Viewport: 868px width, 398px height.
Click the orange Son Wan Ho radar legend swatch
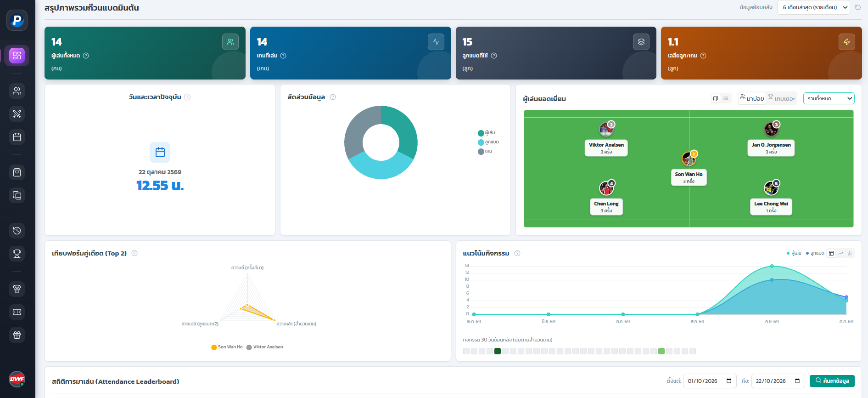tap(214, 347)
